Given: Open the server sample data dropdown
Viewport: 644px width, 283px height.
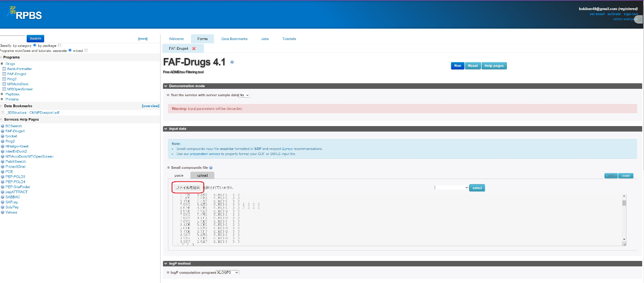Looking at the screenshot, I should 244,95.
